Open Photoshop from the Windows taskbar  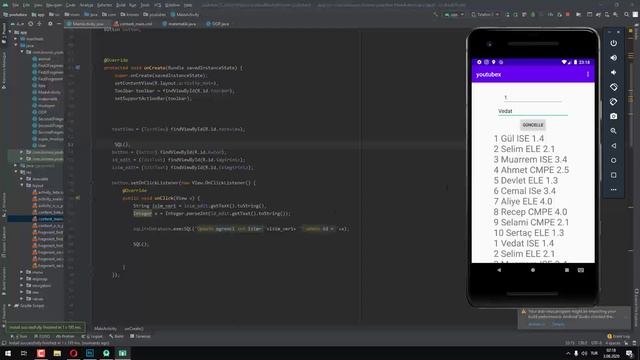tap(90, 353)
